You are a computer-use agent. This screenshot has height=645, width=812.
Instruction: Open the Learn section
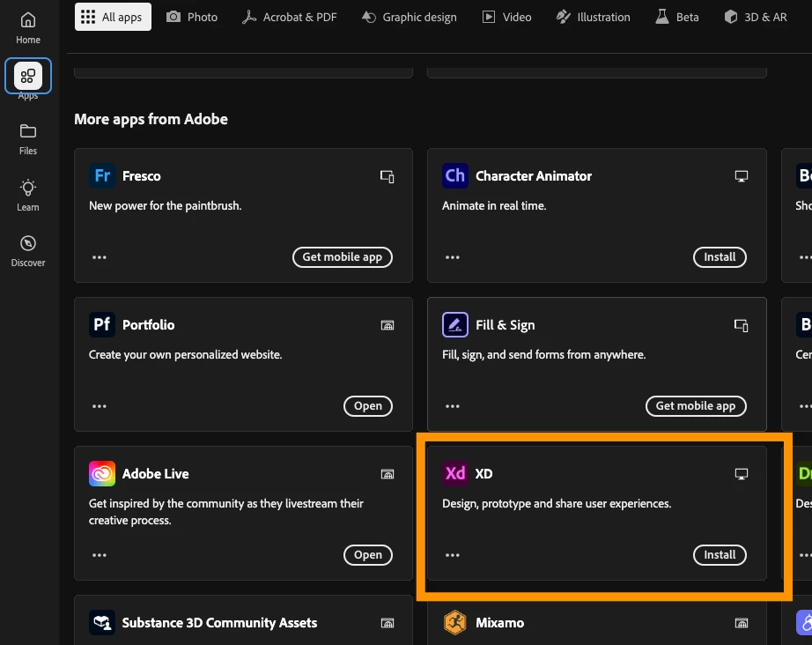click(28, 196)
